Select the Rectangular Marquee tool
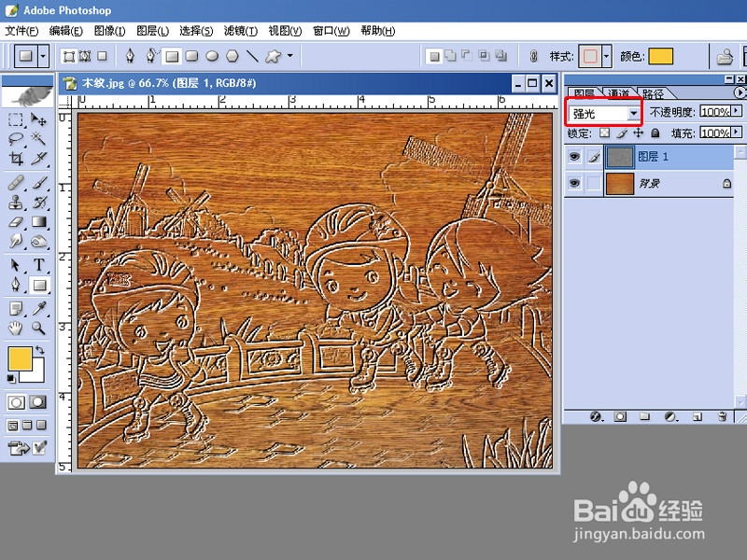This screenshot has width=747, height=560. coord(15,119)
